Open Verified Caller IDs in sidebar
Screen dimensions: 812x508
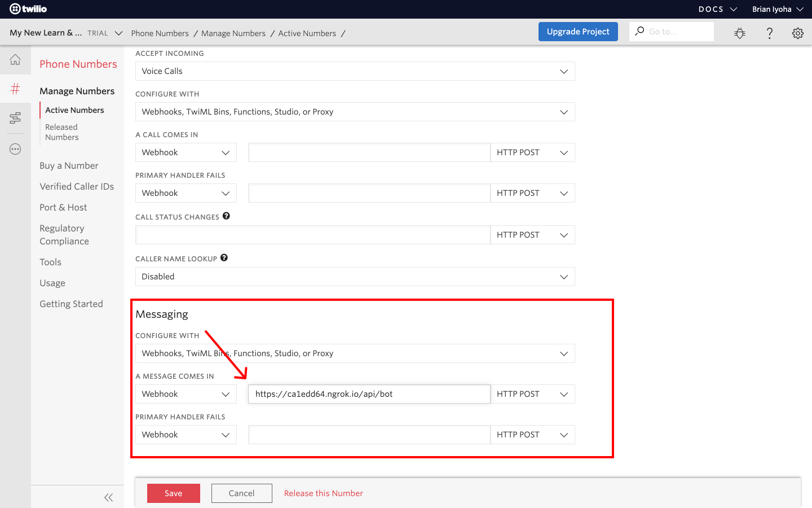tap(77, 186)
